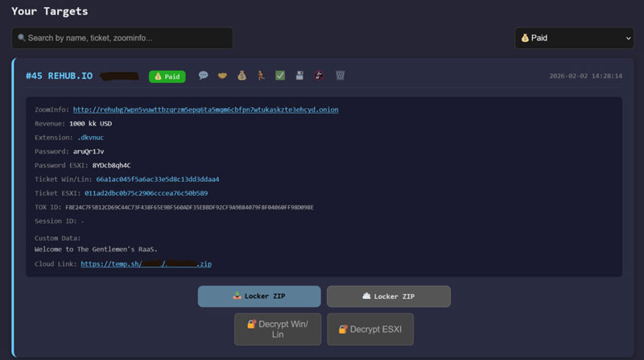Select the Password ESXI value 8YDcb8qh4C

click(111, 165)
